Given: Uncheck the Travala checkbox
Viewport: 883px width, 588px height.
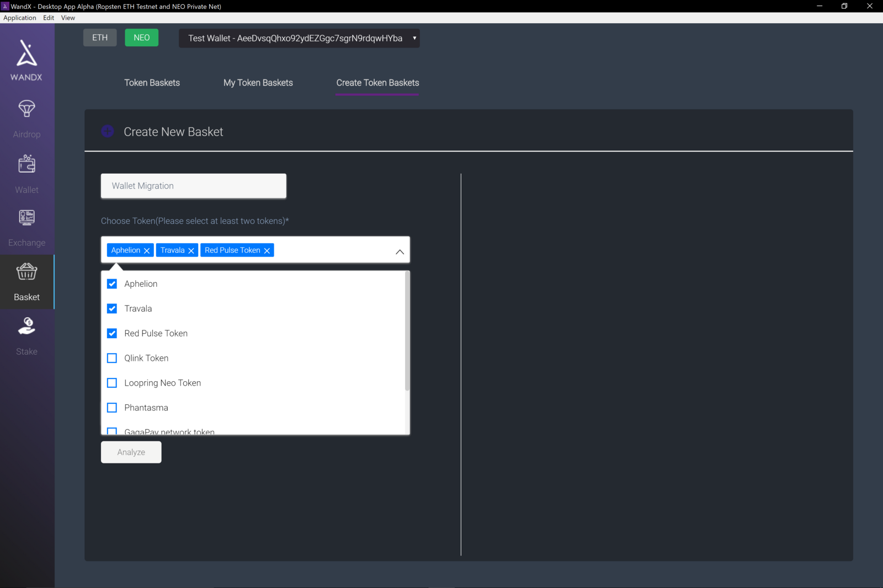Looking at the screenshot, I should click(112, 308).
